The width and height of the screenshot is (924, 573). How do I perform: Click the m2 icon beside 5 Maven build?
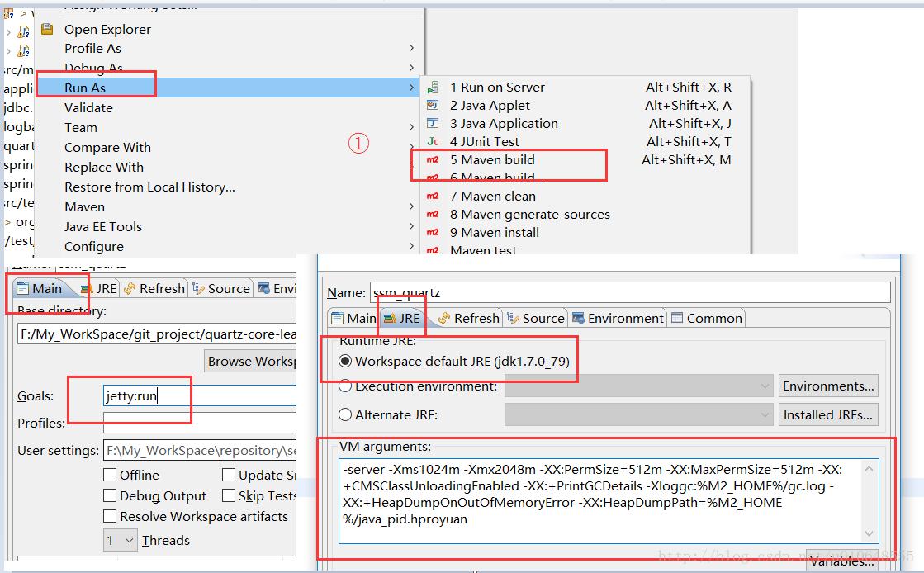(x=433, y=159)
